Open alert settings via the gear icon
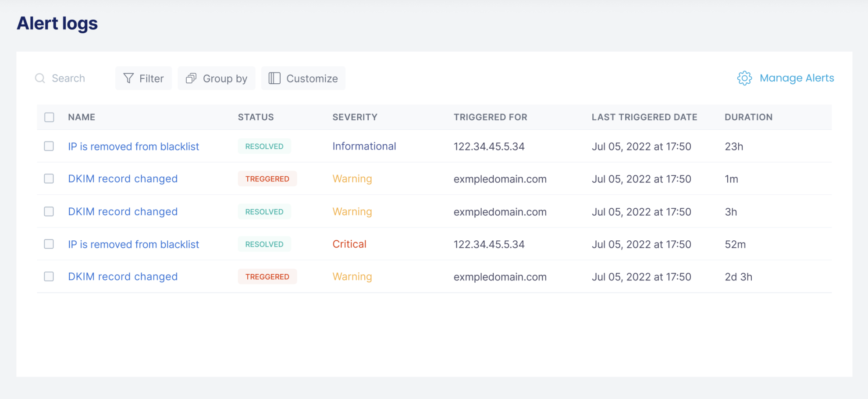The height and width of the screenshot is (399, 868). [x=744, y=78]
